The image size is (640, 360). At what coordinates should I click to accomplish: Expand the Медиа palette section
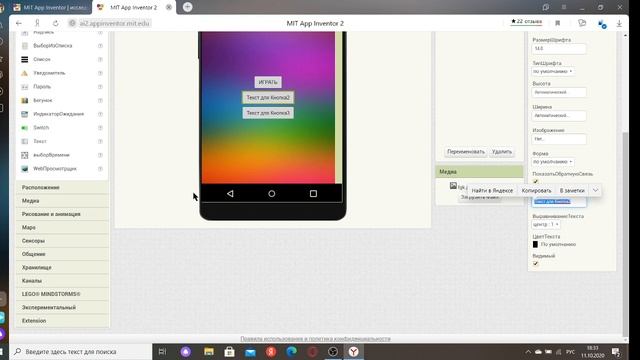62,201
